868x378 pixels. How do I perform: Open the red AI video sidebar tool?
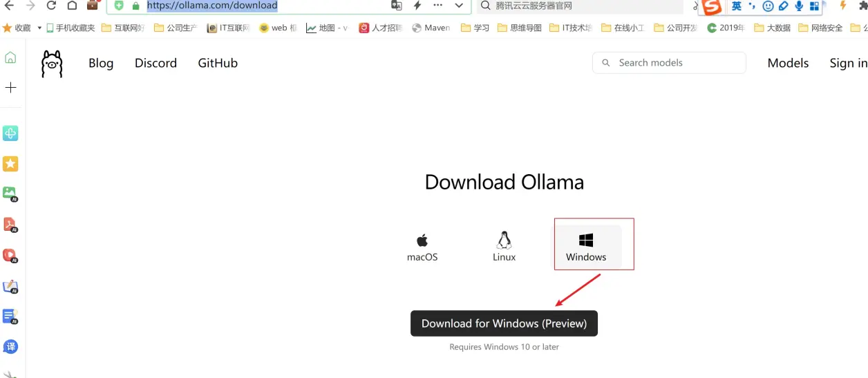(10, 255)
